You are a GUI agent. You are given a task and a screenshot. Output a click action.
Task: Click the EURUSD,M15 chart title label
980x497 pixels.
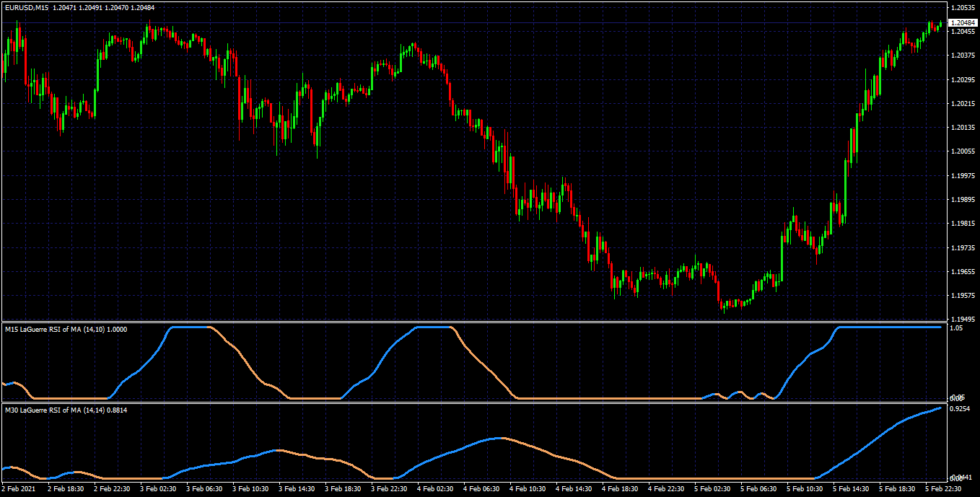[26, 7]
